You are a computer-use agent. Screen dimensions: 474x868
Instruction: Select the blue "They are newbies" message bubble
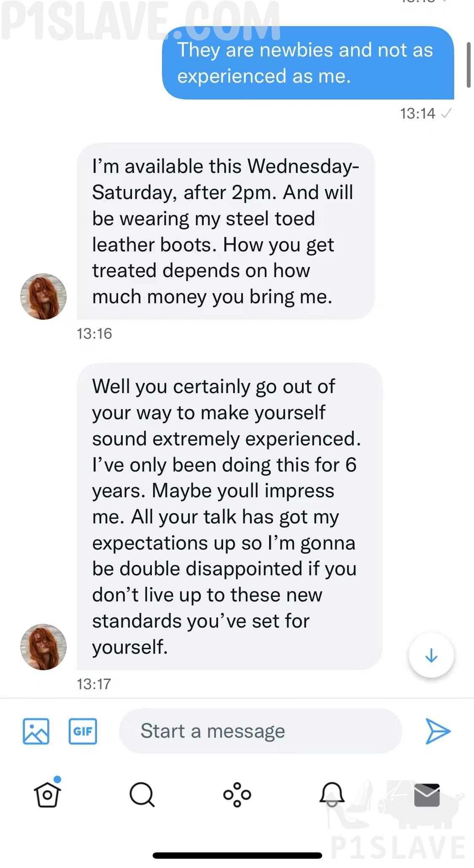coord(308,63)
